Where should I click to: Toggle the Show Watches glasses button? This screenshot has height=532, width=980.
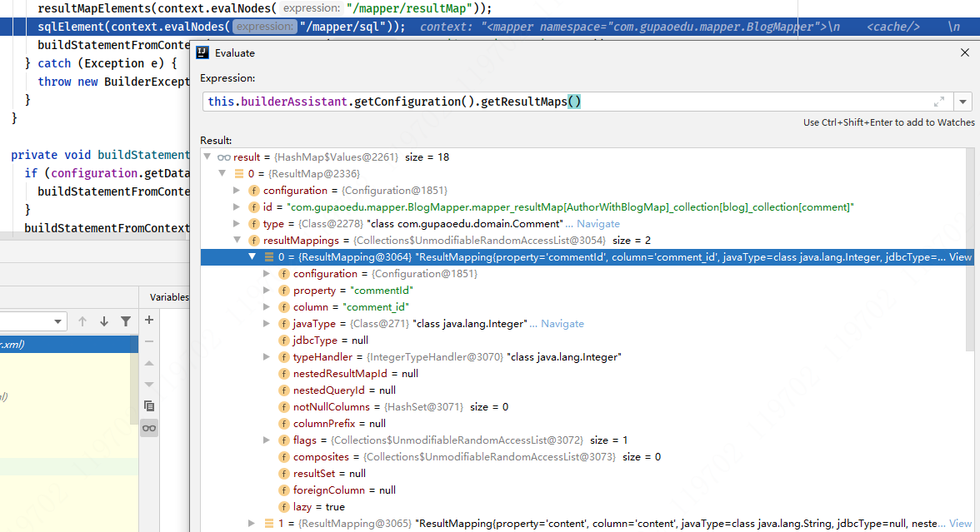148,428
